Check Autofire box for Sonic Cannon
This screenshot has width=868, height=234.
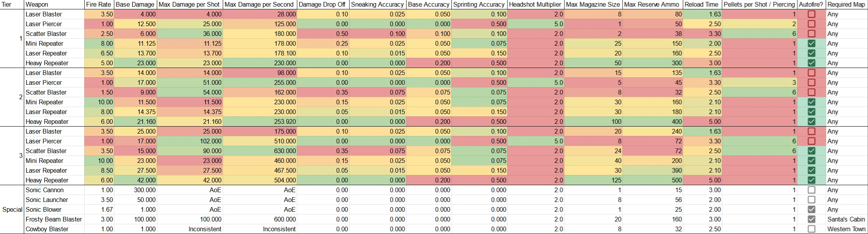tap(811, 190)
